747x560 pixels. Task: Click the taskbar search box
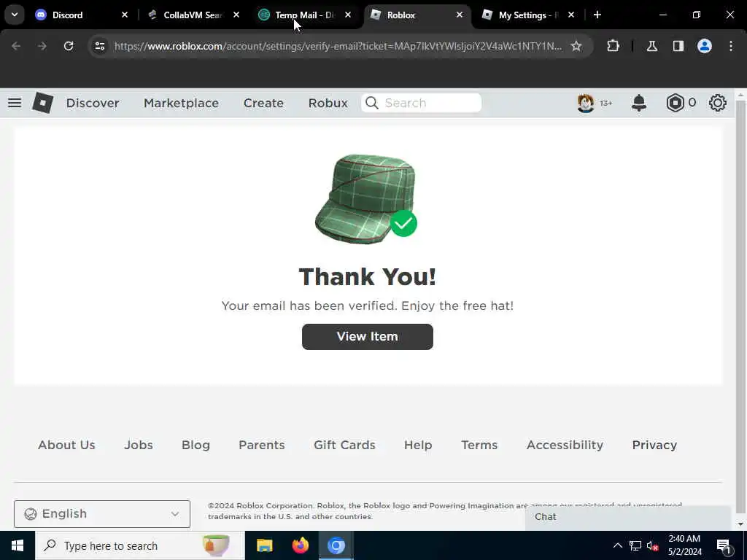pyautogui.click(x=139, y=545)
